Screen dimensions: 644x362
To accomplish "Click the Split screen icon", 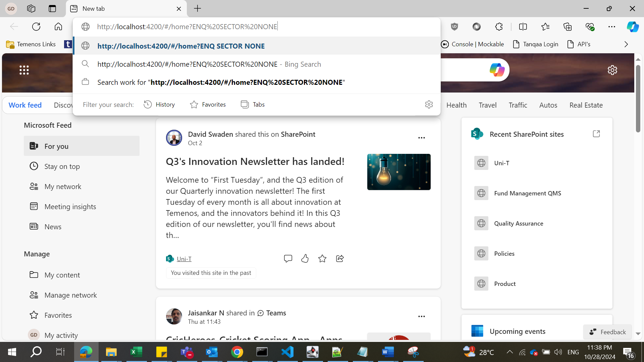I will coord(523,27).
